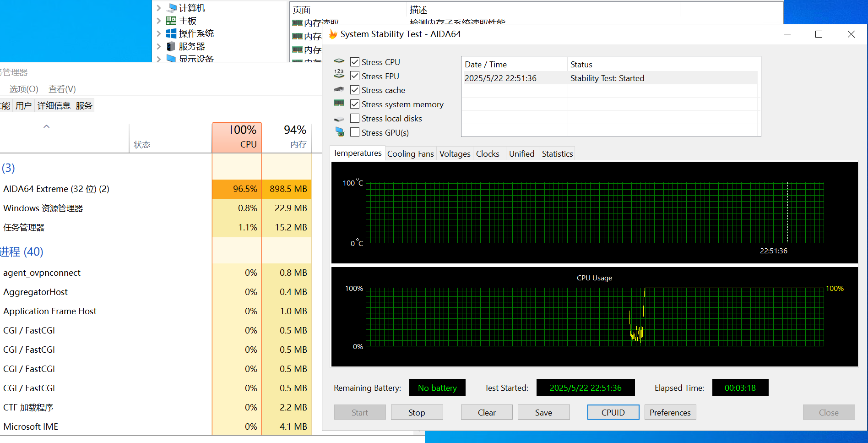Switch to the 用户 tab in Task Manager
Viewport: 868px width, 443px height.
pos(23,106)
